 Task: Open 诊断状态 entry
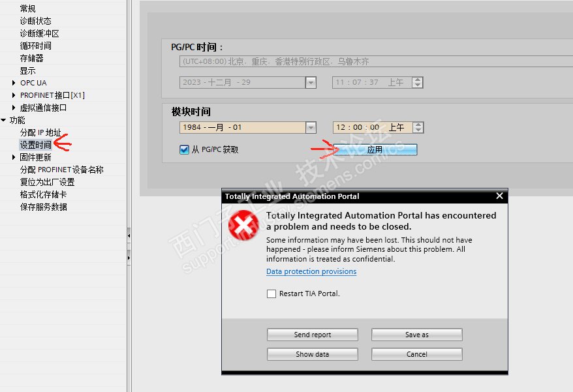(35, 21)
